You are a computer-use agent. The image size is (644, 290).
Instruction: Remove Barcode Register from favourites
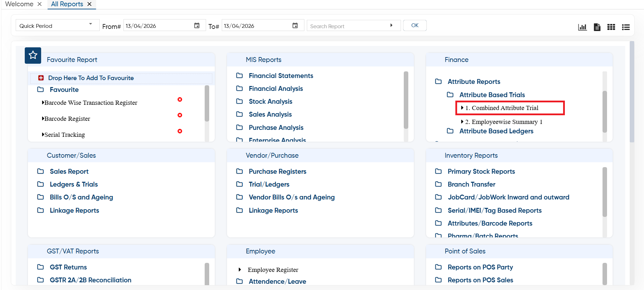click(180, 115)
